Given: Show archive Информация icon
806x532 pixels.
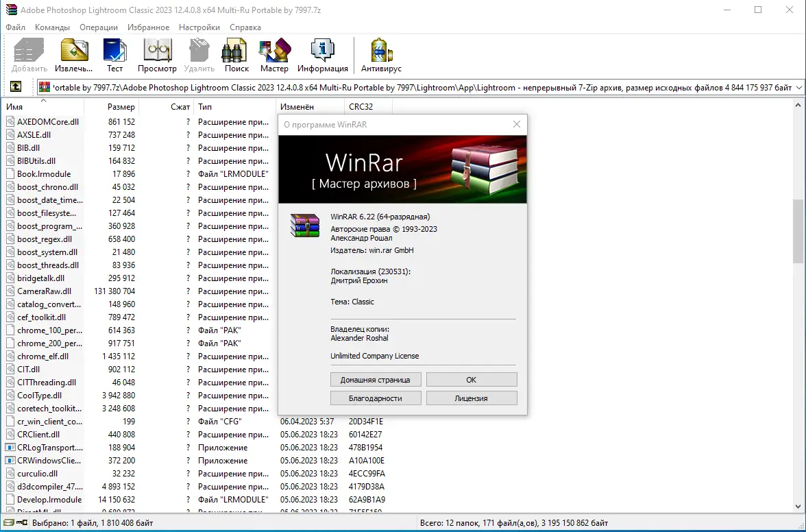Looking at the screenshot, I should click(323, 50).
